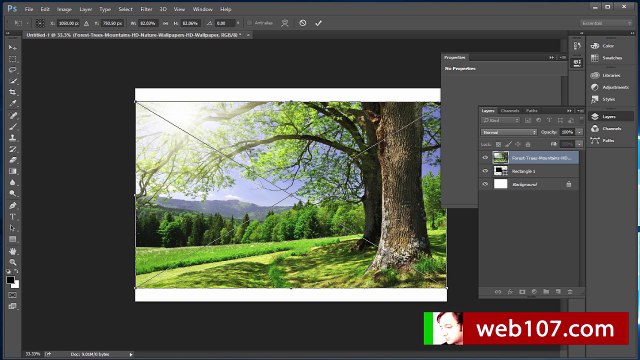Open the layer filter Kind dropdown
This screenshot has width=640, height=360.
pyautogui.click(x=500, y=120)
